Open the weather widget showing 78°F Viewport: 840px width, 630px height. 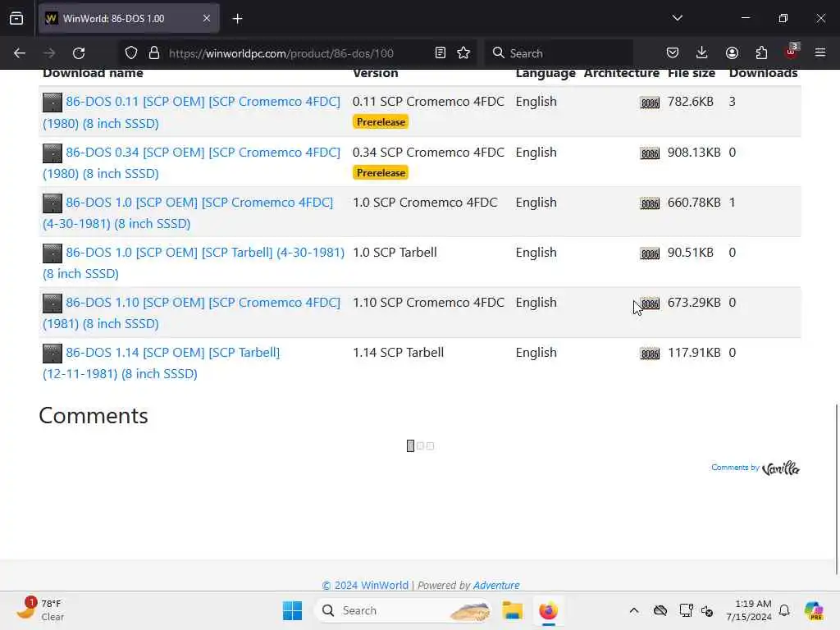pos(39,610)
